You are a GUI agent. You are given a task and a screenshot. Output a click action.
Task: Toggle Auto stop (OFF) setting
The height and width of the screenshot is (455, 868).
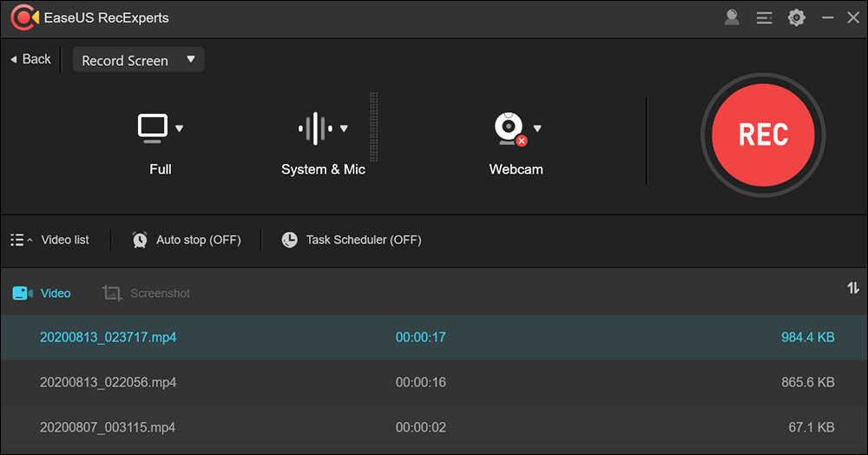pyautogui.click(x=187, y=240)
